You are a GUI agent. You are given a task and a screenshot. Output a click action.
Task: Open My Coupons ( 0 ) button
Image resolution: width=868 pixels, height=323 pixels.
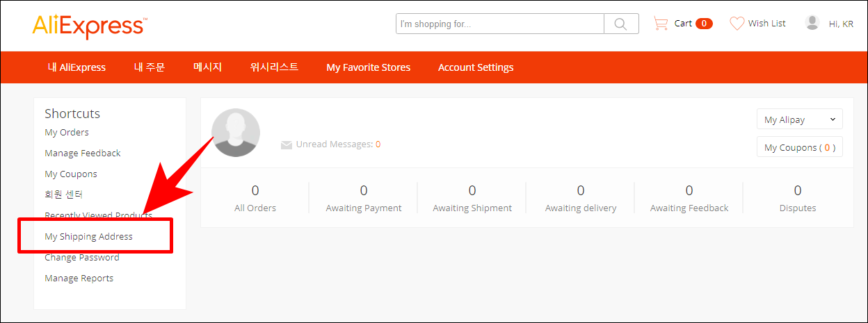point(799,147)
